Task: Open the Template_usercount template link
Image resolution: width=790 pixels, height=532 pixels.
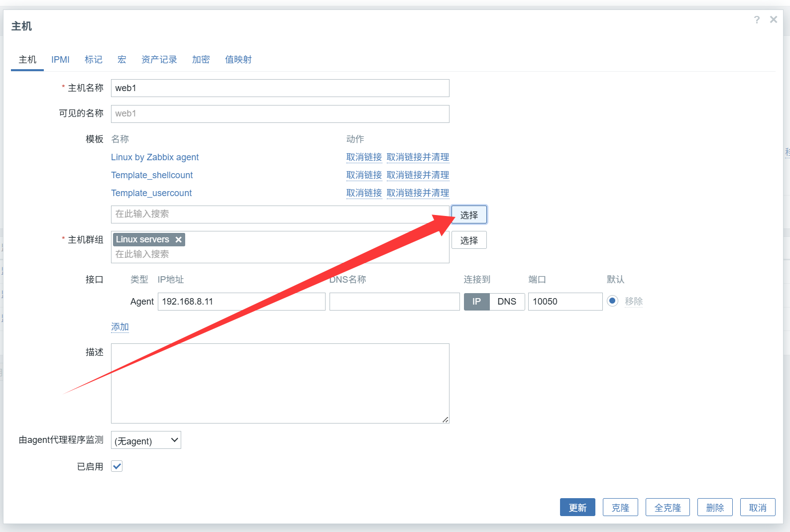Action: click(x=151, y=193)
